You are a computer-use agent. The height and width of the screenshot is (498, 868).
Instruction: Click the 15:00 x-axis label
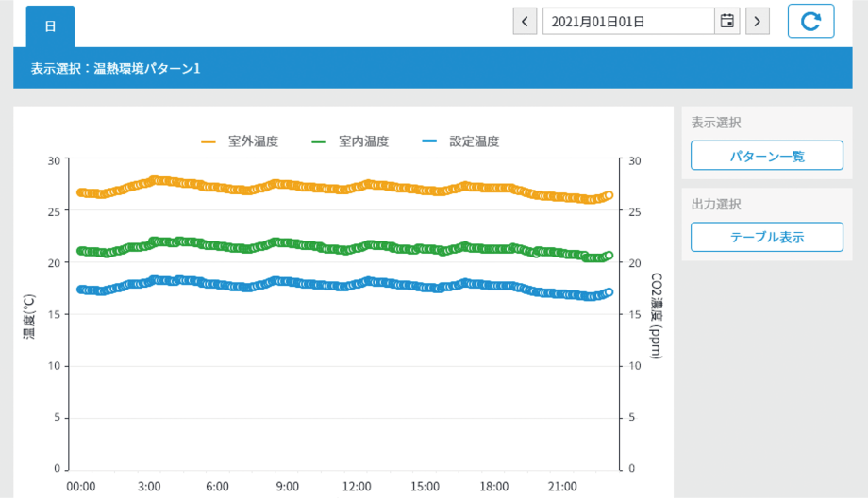click(x=426, y=487)
